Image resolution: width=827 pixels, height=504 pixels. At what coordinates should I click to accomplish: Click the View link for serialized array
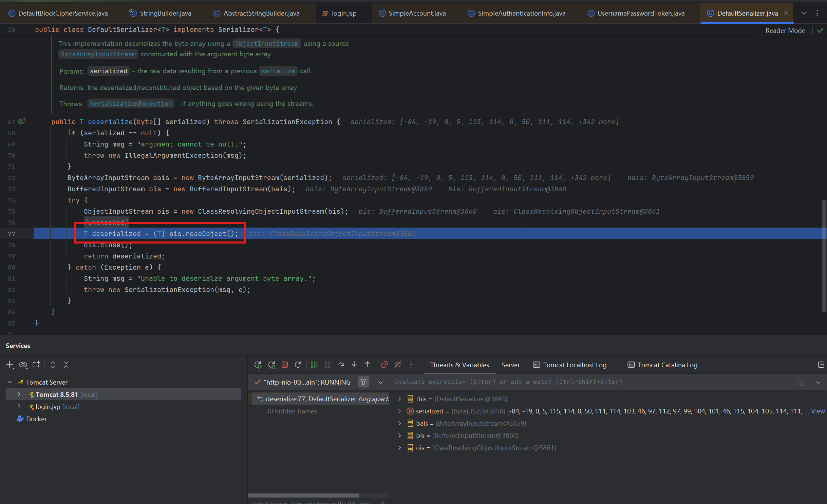click(817, 411)
